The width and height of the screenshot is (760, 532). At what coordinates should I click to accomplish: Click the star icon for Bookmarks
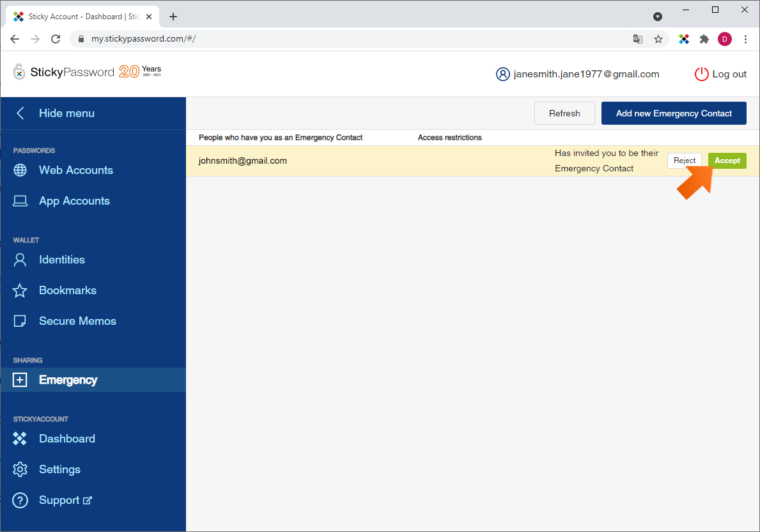point(20,290)
